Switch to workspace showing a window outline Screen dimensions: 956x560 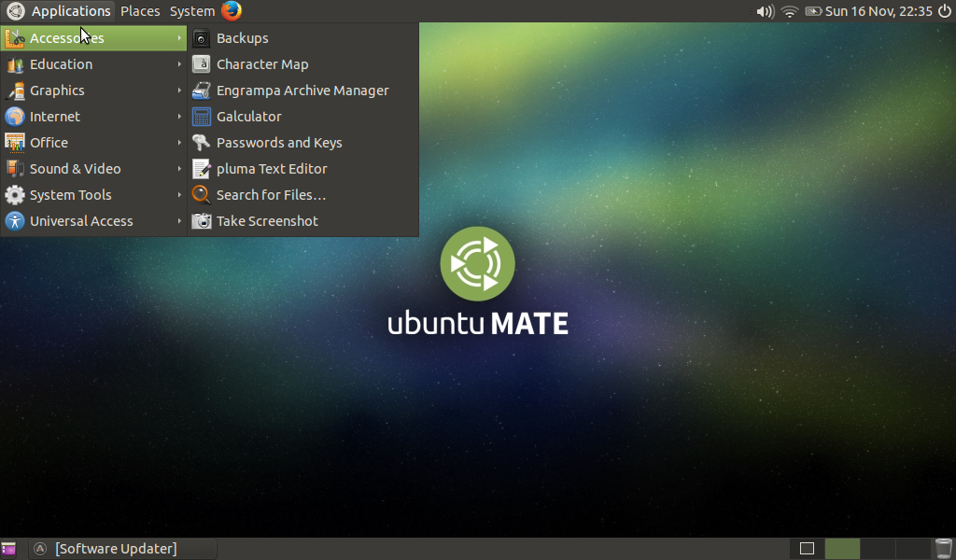[x=807, y=549]
